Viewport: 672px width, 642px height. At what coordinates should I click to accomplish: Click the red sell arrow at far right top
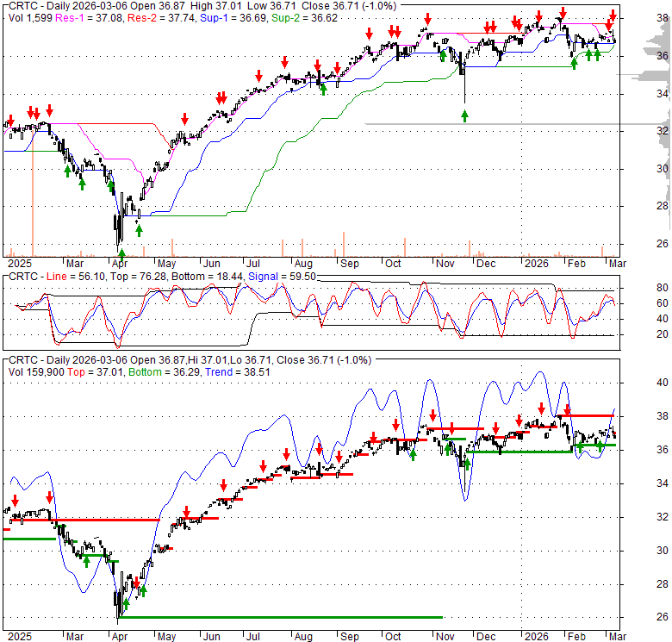[x=613, y=16]
